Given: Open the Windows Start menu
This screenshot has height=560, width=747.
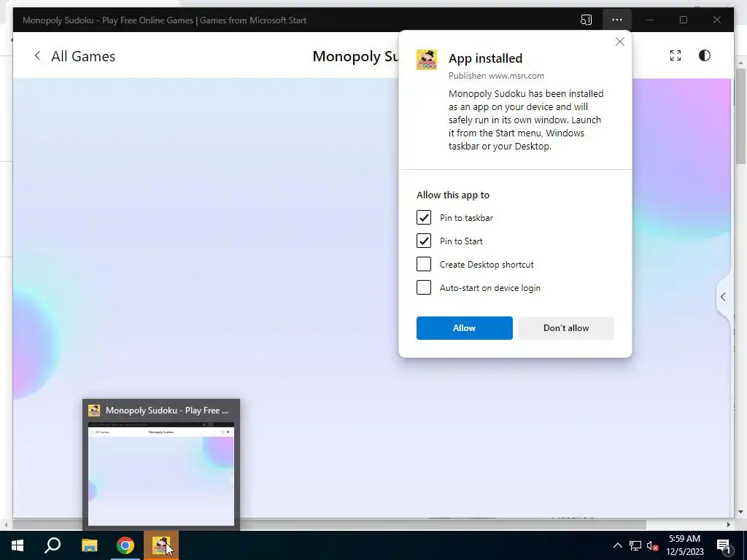Looking at the screenshot, I should (x=18, y=545).
